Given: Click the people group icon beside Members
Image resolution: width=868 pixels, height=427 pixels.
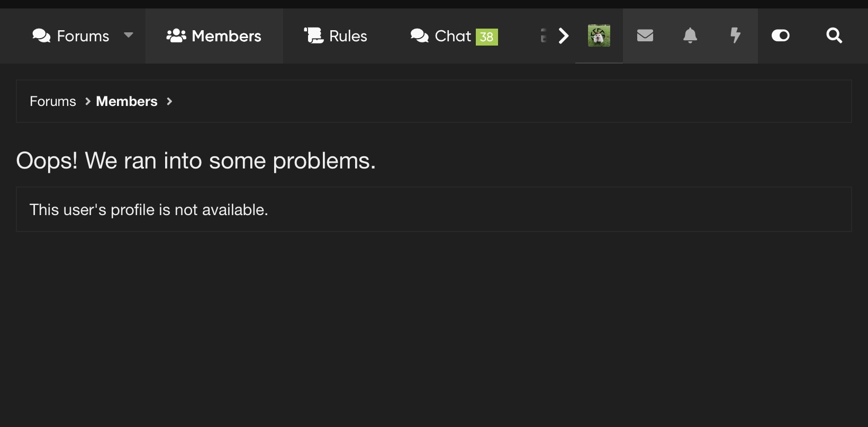Looking at the screenshot, I should [x=176, y=35].
